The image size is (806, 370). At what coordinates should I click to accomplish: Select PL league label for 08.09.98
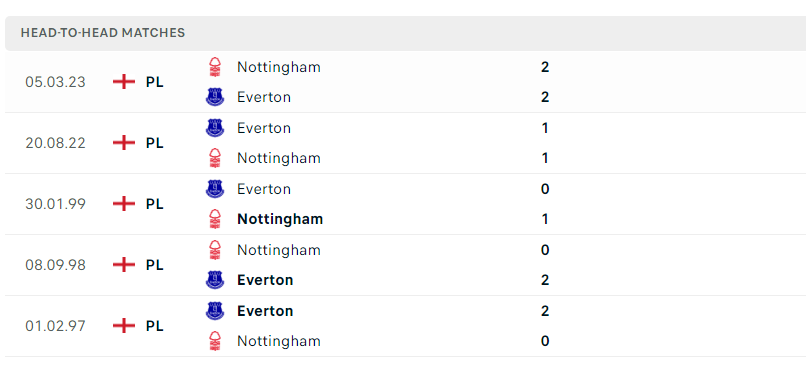coord(155,265)
